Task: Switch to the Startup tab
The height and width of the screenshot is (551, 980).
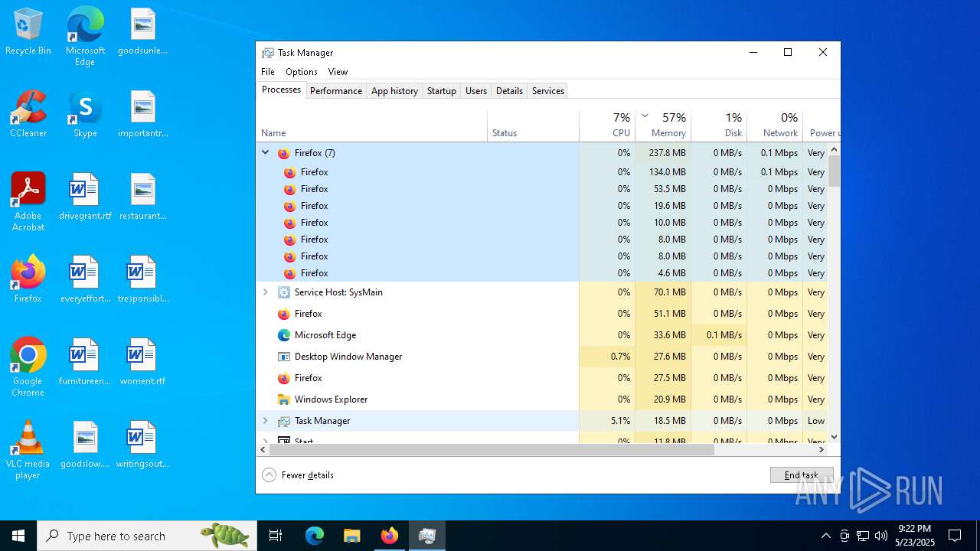Action: pos(442,90)
